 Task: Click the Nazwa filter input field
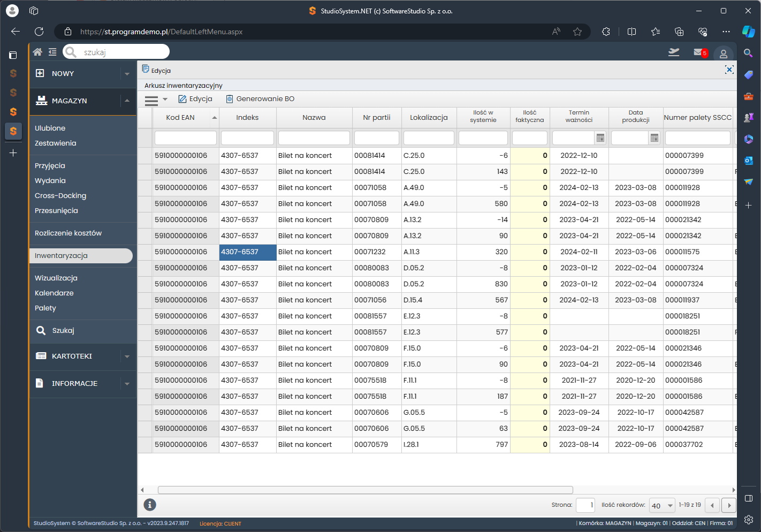[314, 138]
